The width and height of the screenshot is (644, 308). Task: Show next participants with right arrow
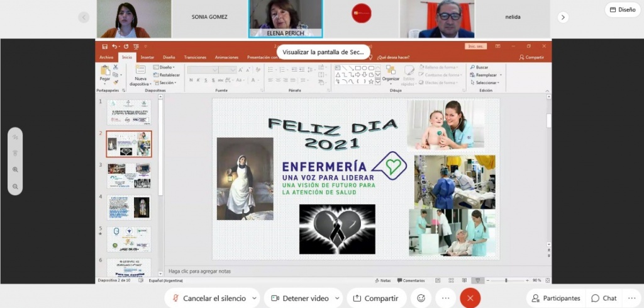[x=563, y=17]
